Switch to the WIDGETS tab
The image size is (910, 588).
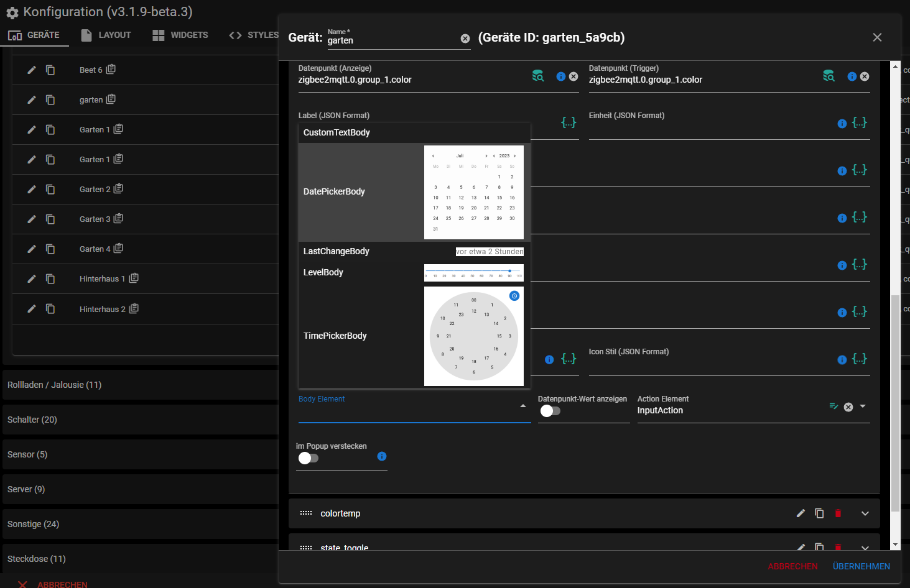pyautogui.click(x=180, y=35)
